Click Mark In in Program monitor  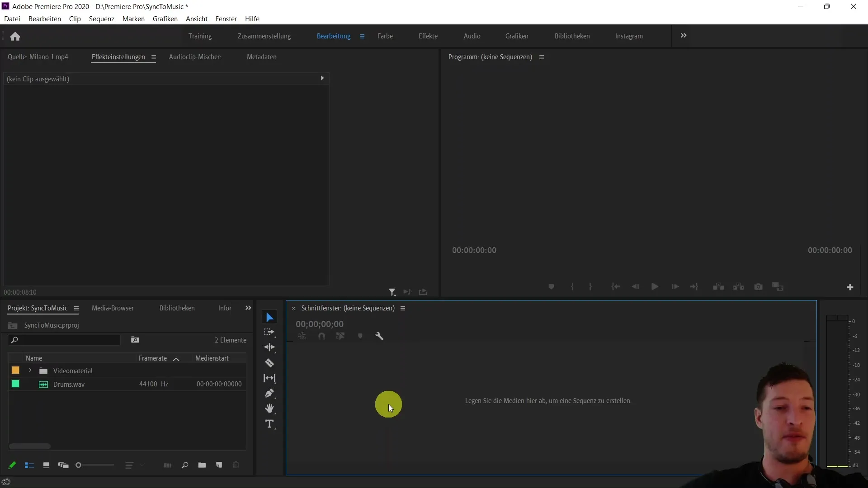click(572, 286)
